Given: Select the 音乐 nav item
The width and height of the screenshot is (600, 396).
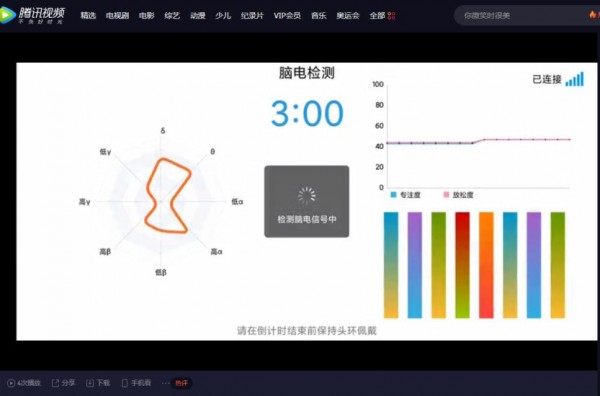Looking at the screenshot, I should [x=319, y=16].
